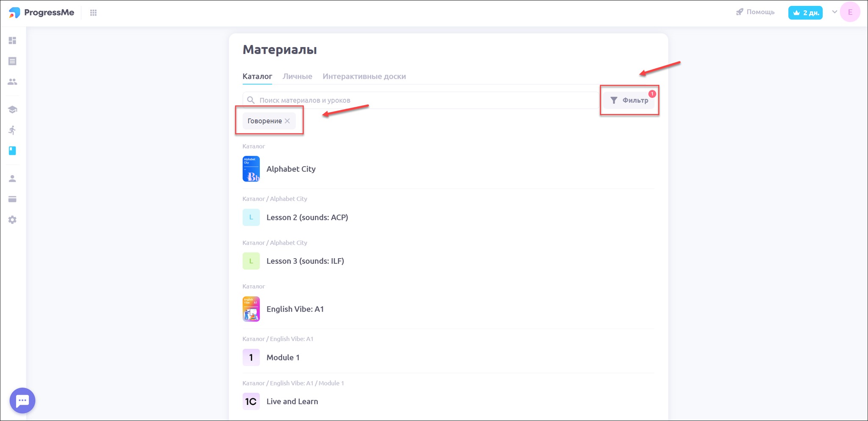868x421 pixels.
Task: Click the Помощь help link
Action: (x=755, y=12)
